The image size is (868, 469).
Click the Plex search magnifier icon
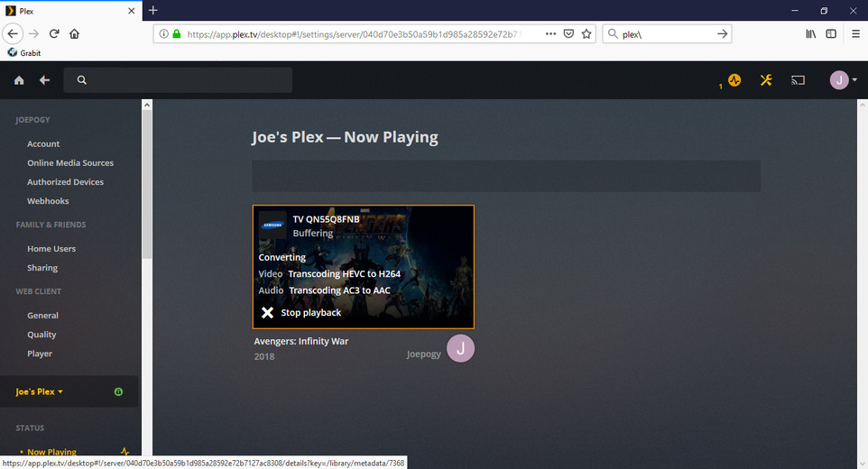point(82,80)
